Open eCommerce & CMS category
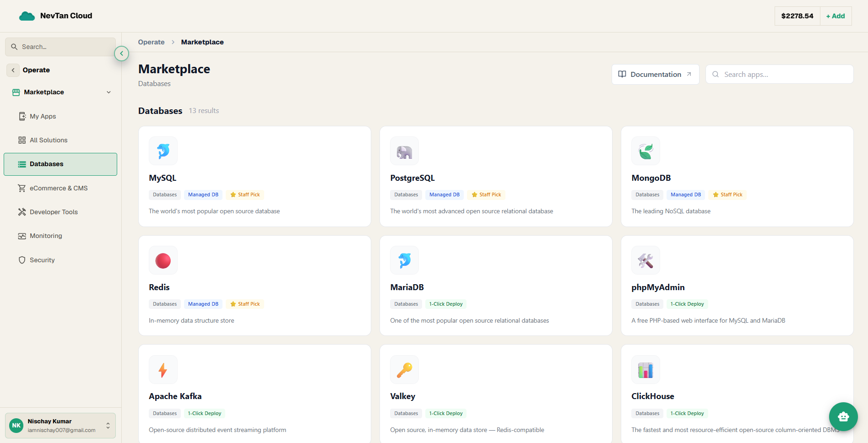 (60, 188)
